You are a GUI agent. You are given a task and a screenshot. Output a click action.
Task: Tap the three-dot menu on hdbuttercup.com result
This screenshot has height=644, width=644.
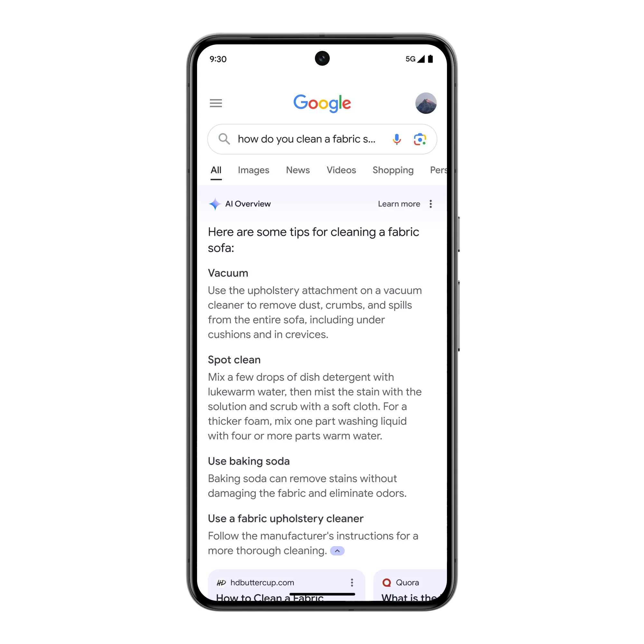click(x=352, y=582)
